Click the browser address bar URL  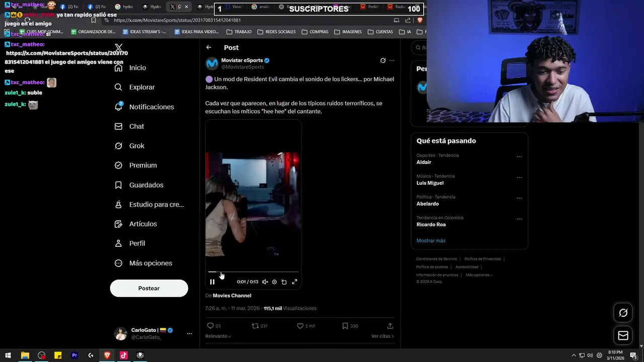point(177,20)
